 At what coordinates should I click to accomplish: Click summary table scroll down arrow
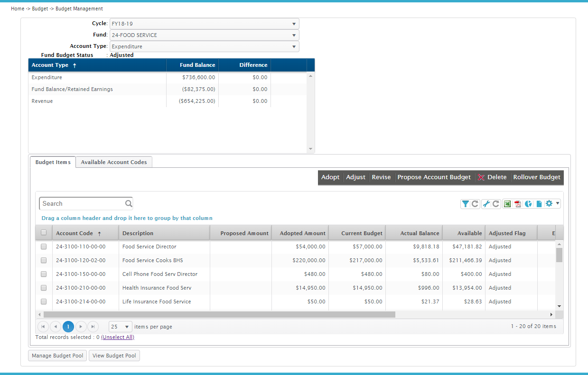point(311,149)
